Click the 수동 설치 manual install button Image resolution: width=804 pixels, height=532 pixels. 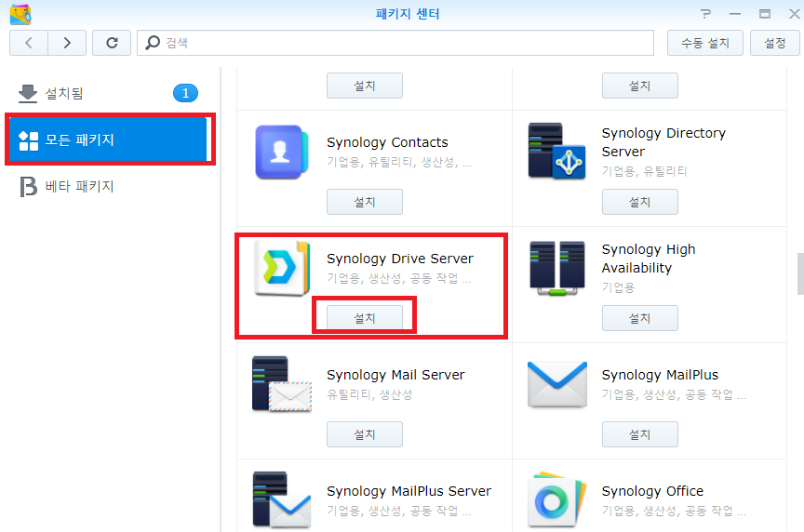click(x=705, y=43)
